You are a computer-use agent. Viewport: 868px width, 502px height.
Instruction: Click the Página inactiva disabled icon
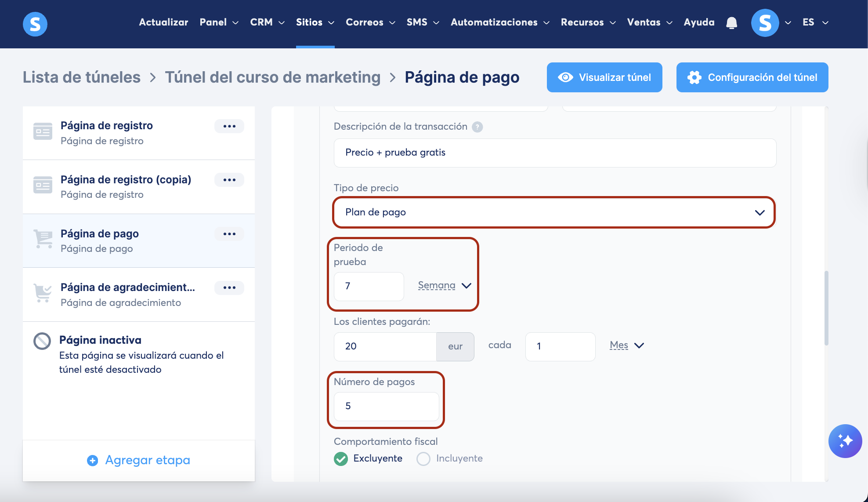[42, 341]
